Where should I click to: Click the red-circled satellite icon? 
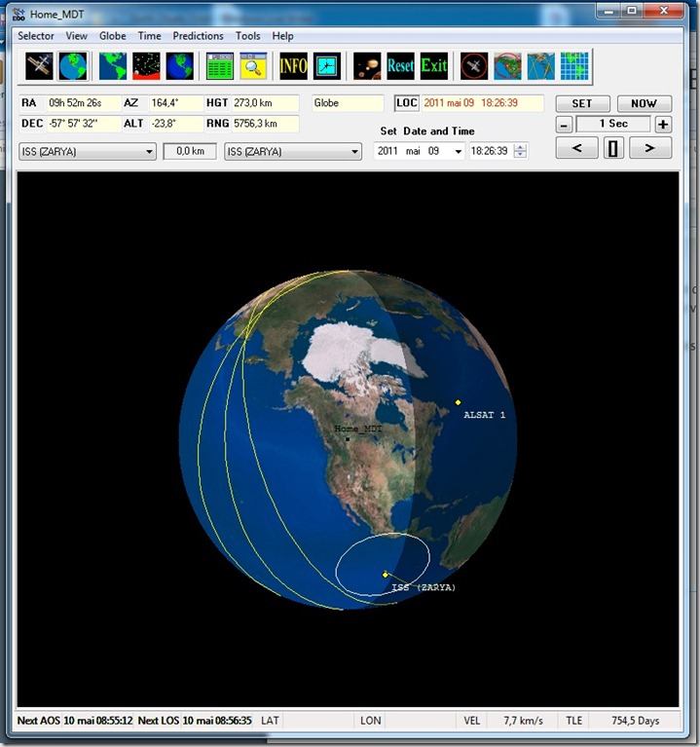pos(474,65)
